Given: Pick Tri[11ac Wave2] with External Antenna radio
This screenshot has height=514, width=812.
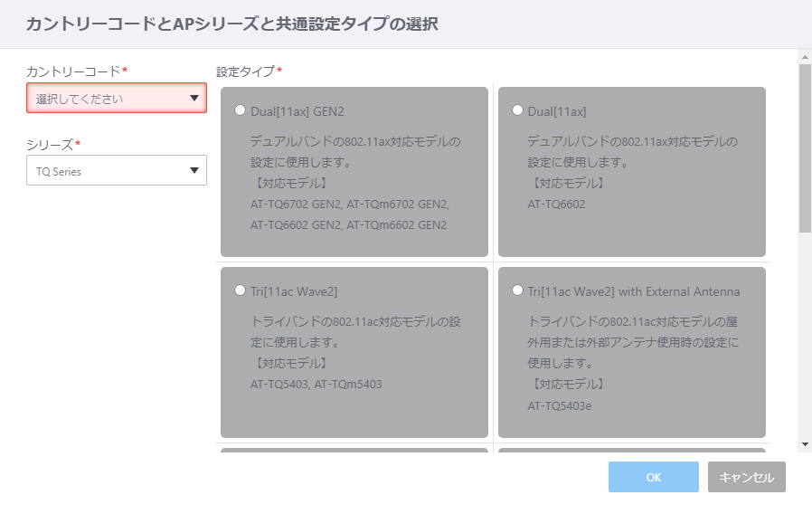Looking at the screenshot, I should (x=517, y=290).
